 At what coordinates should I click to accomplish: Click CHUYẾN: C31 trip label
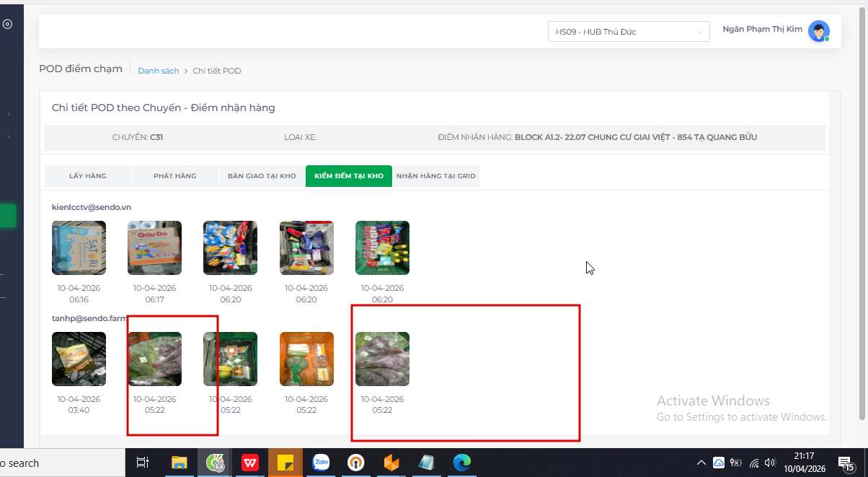(138, 137)
